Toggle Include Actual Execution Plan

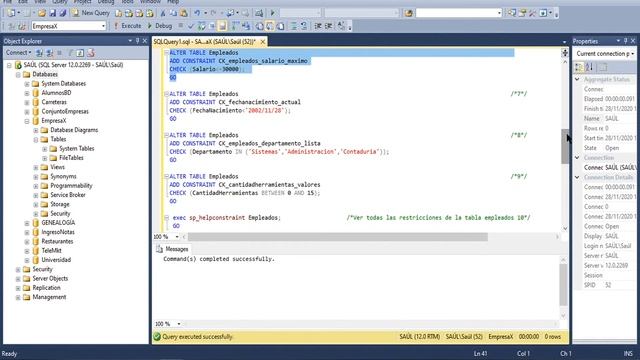236,26
